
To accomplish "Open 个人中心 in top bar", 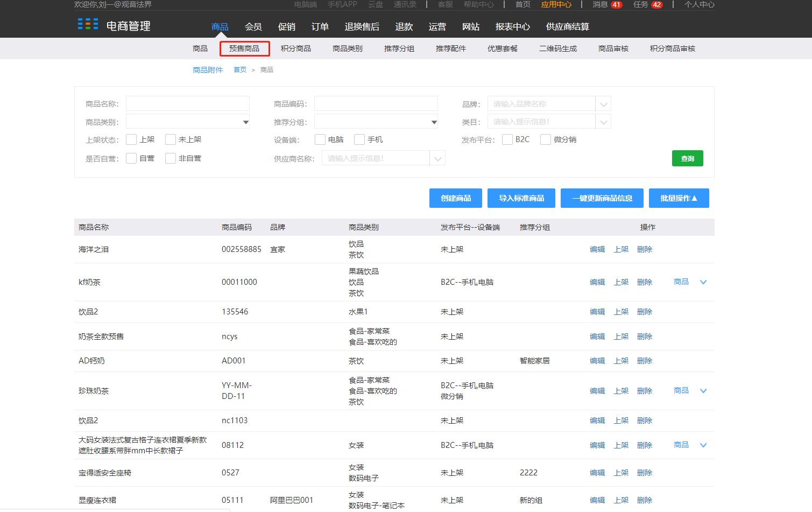I will click(700, 4).
